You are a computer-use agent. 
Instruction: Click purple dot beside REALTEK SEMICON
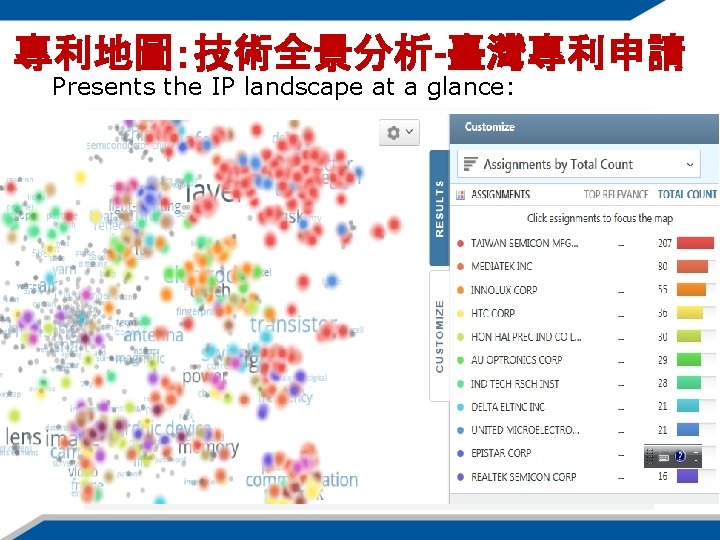(461, 477)
